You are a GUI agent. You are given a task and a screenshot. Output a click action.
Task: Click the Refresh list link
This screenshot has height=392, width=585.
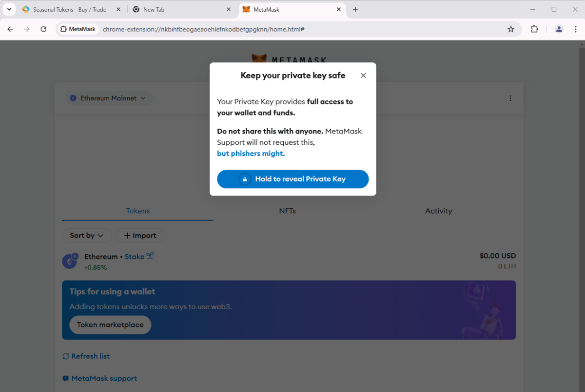(90, 356)
